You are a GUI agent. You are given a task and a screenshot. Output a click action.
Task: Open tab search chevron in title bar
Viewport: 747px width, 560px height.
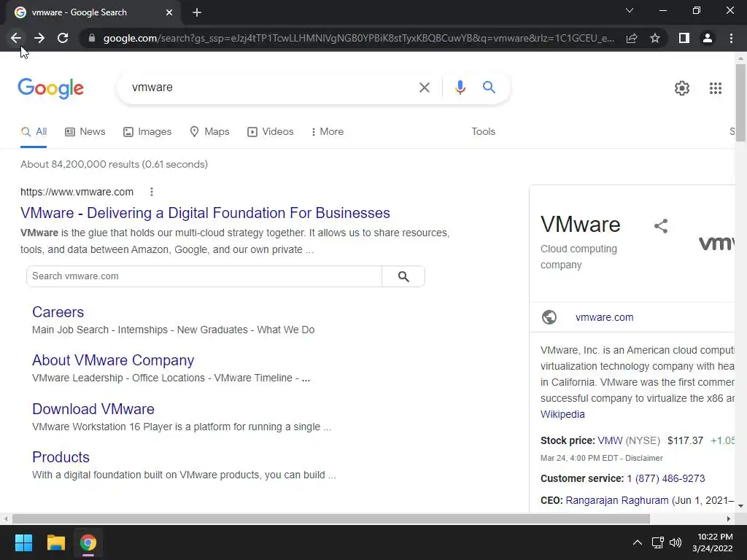pos(630,10)
